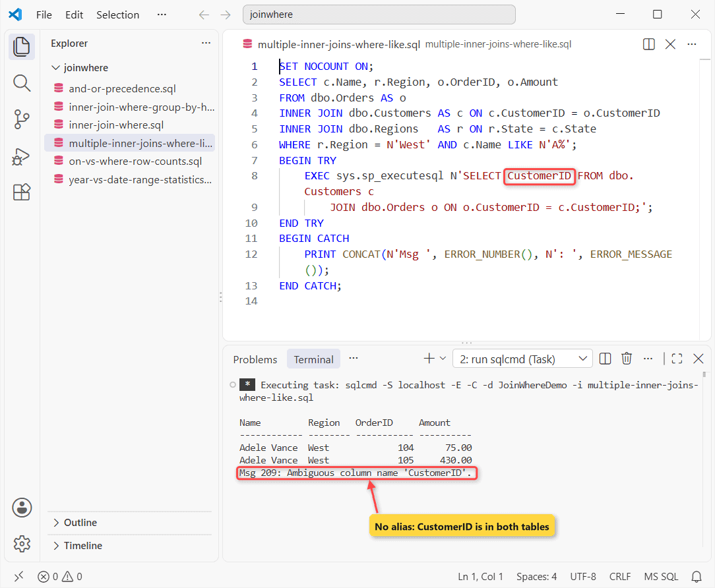Close the multiple-inner-joins-where-like.sql editor tab
The image size is (715, 588).
pyautogui.click(x=670, y=44)
